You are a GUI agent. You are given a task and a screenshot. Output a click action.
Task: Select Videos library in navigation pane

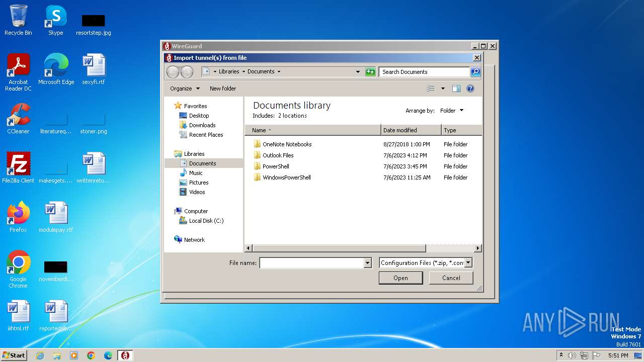click(x=197, y=192)
